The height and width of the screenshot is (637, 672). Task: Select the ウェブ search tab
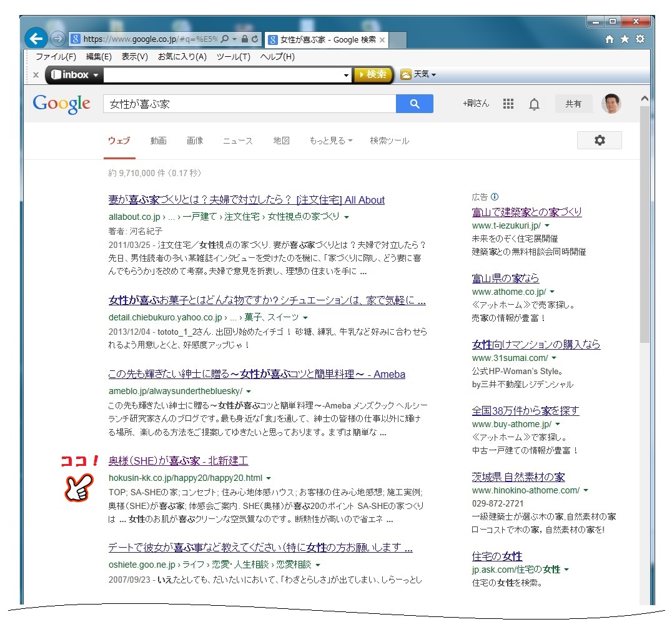(x=119, y=141)
